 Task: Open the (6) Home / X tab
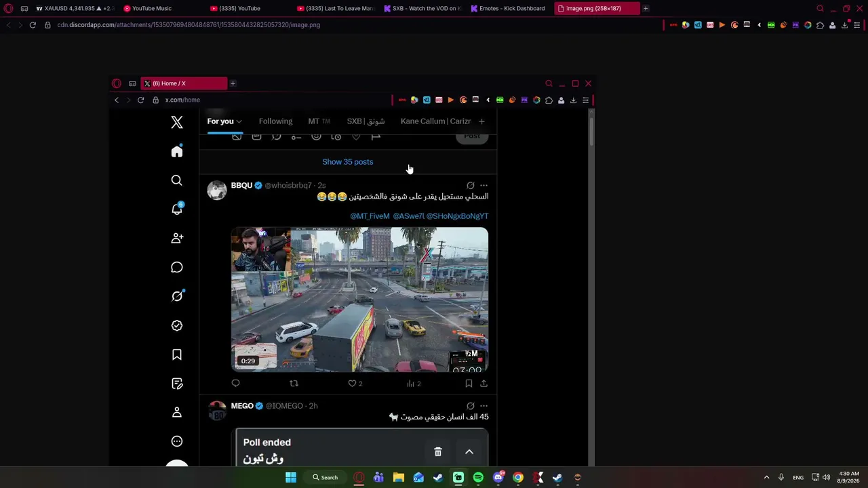point(183,83)
